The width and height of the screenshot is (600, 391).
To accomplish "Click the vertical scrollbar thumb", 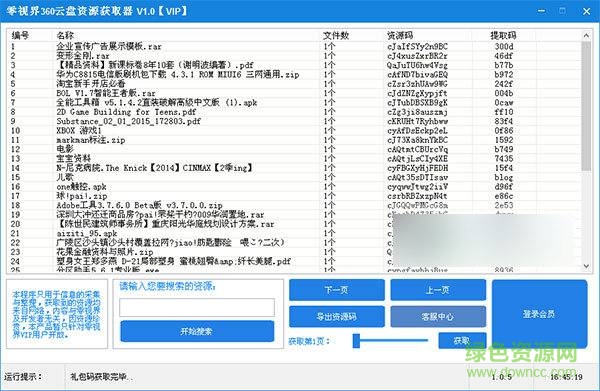I will click(586, 106).
